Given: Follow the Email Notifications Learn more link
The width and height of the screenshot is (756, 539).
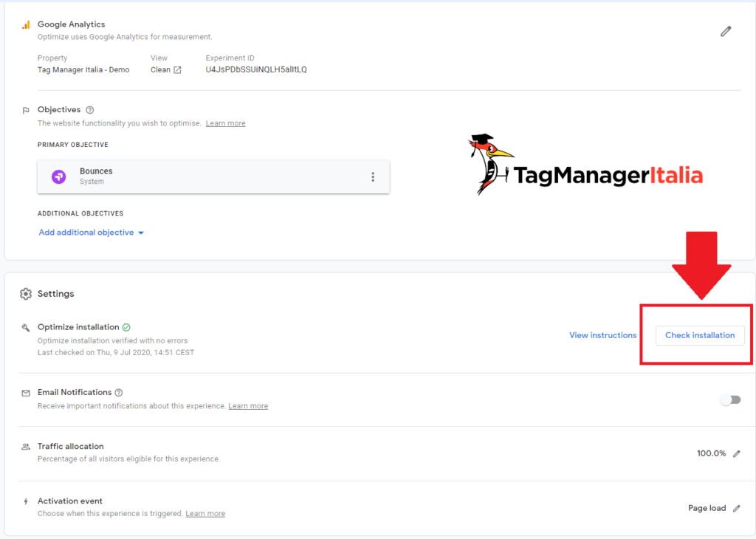Looking at the screenshot, I should click(x=248, y=406).
